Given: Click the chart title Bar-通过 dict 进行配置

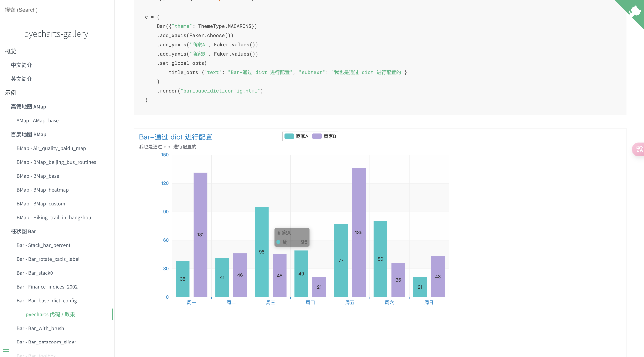Looking at the screenshot, I should (175, 137).
